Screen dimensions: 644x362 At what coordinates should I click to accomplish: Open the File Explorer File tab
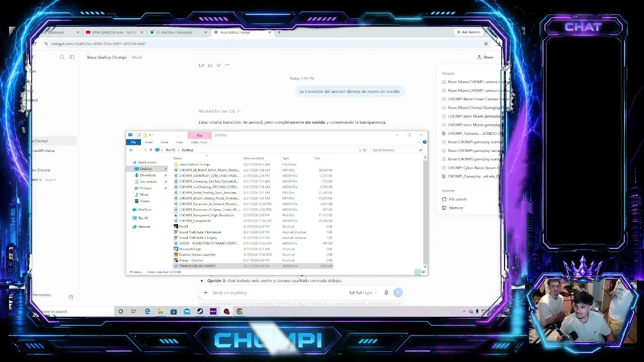[133, 142]
